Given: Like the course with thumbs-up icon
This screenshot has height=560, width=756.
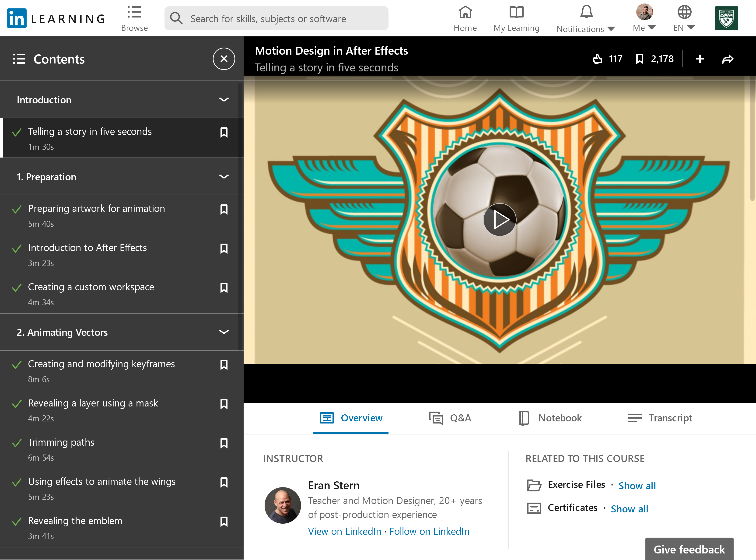Looking at the screenshot, I should 597,59.
